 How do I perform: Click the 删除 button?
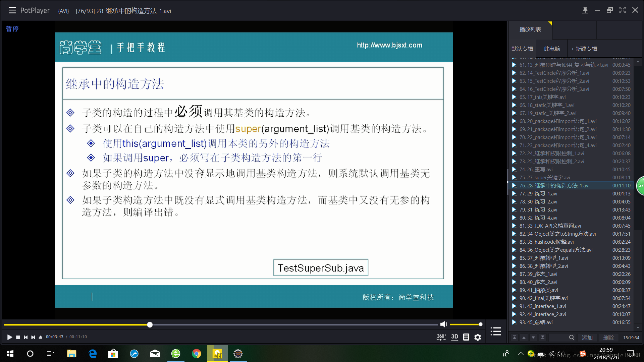click(609, 338)
